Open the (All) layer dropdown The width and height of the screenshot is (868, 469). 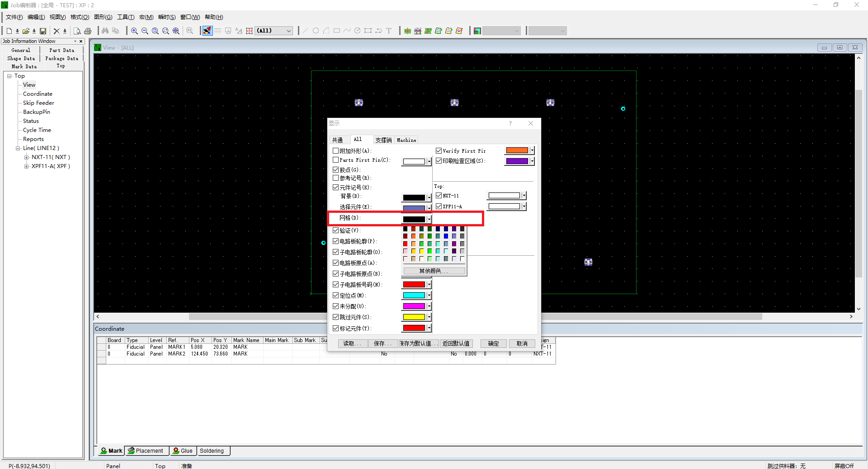click(x=288, y=31)
